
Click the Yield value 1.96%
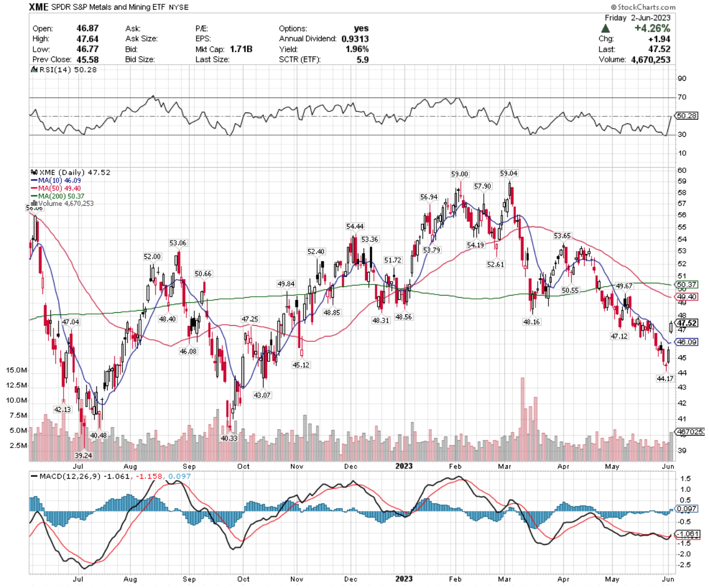[x=357, y=49]
